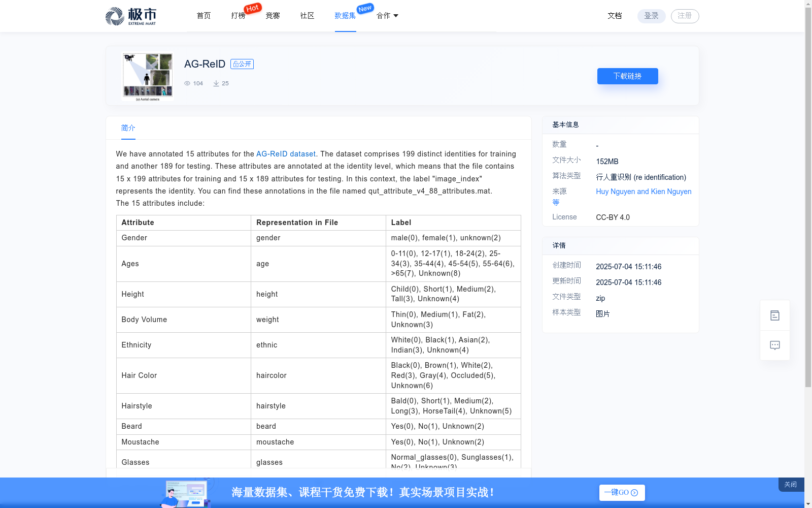This screenshot has height=508, width=812.
Task: Open the 文档 link
Action: pyautogui.click(x=615, y=16)
